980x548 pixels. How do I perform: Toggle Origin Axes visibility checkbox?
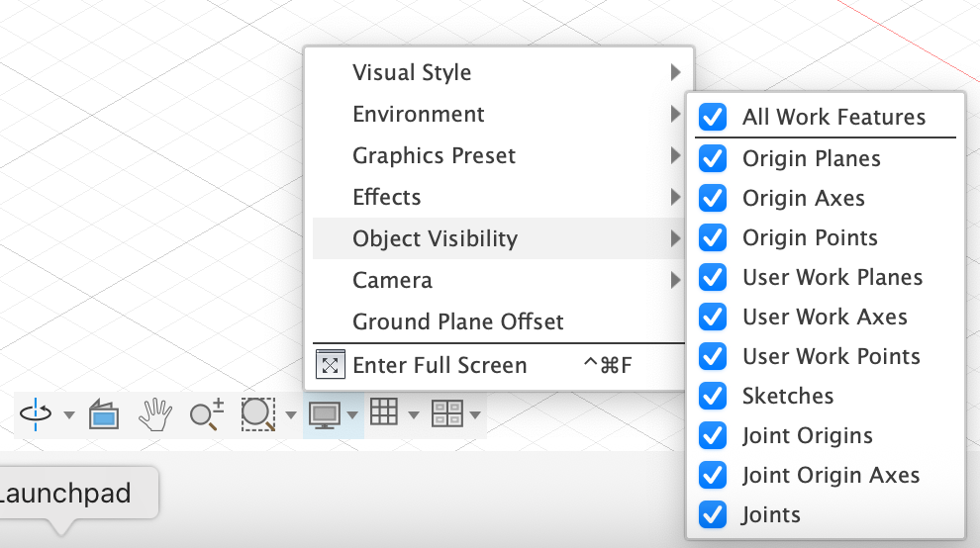pyautogui.click(x=713, y=198)
